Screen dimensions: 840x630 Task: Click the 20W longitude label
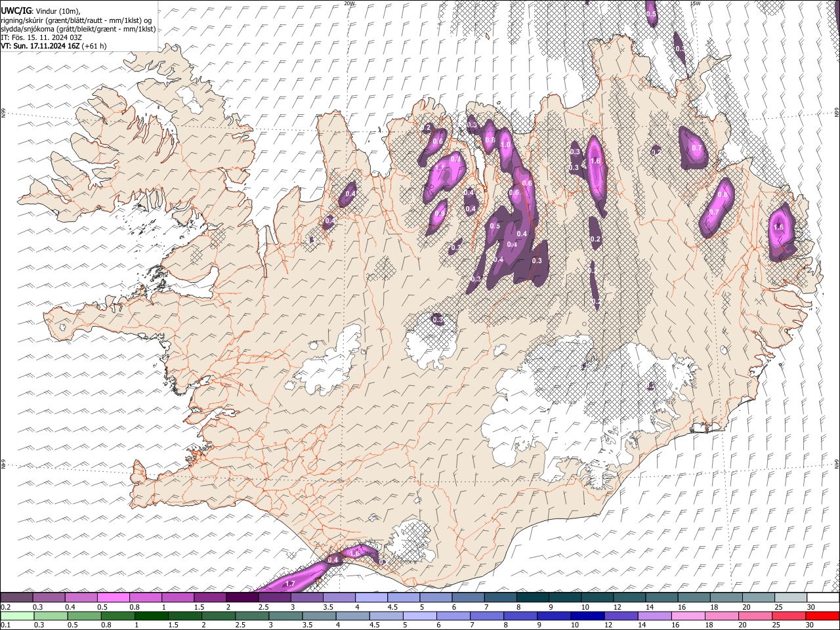click(x=349, y=3)
